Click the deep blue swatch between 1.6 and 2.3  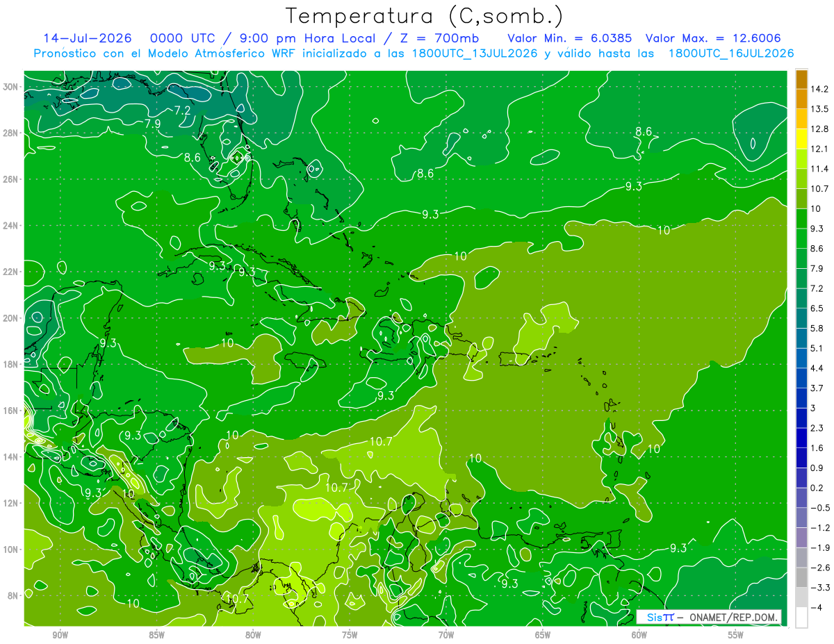point(801,438)
